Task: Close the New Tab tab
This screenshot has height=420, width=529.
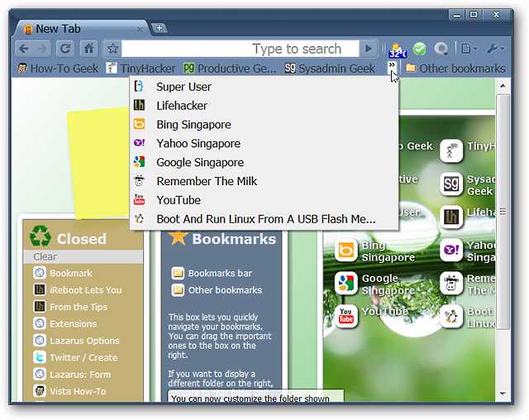Action: pyautogui.click(x=140, y=30)
